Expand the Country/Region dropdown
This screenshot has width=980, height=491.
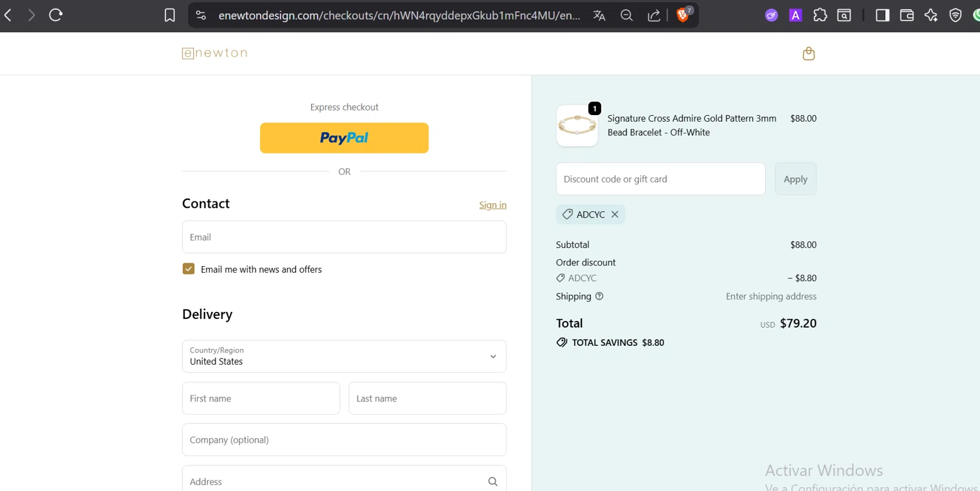[x=344, y=356]
